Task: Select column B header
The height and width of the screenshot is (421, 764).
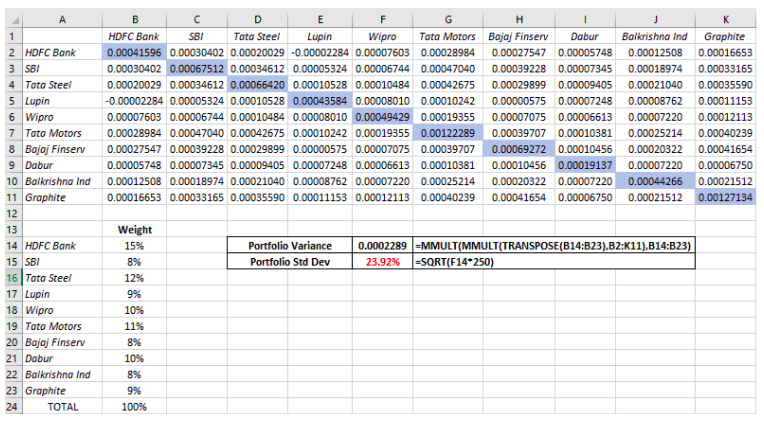Action: pos(135,19)
